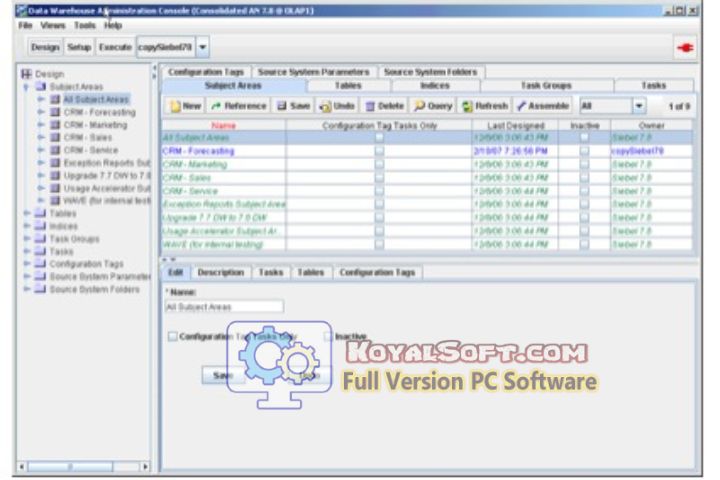The image size is (720, 480).
Task: Click the left scroll arrow in tree panel
Action: click(x=22, y=467)
